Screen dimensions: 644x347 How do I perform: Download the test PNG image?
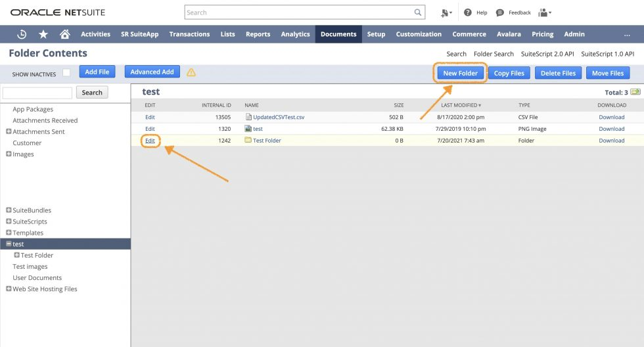(611, 129)
